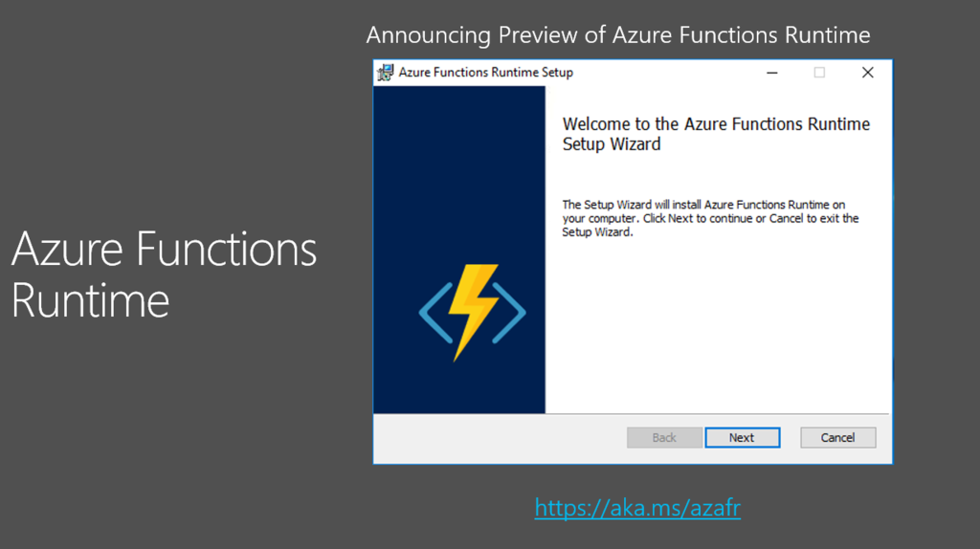Click the yellow lightning bolt logo

(474, 312)
